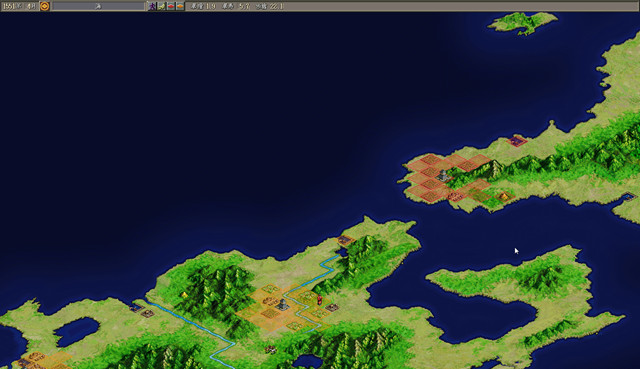Click the green icon beside the ninja icon
640x369 pixels.
pos(162,6)
